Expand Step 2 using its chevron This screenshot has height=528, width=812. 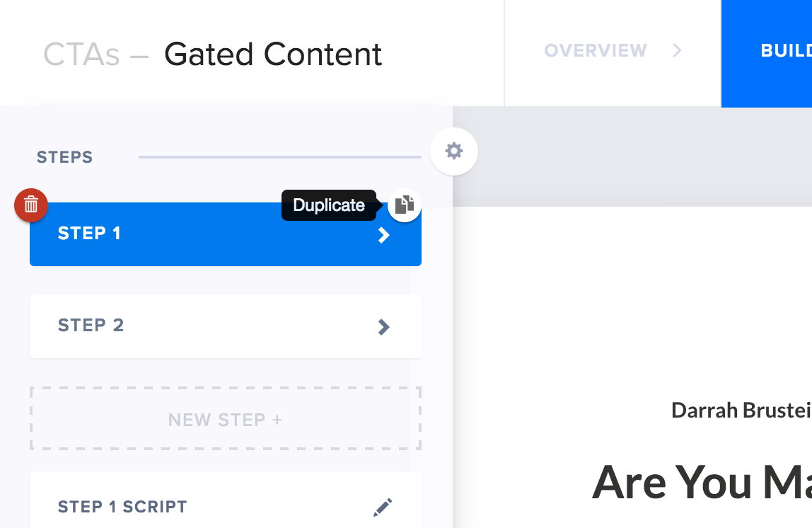coord(383,326)
